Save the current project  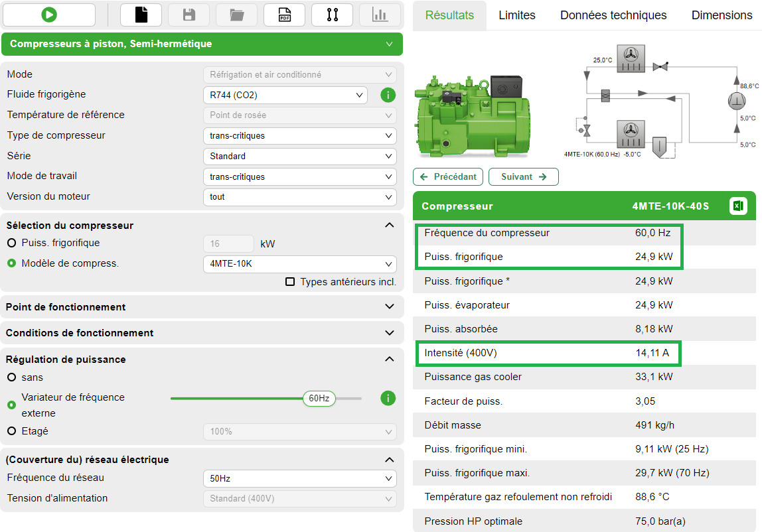(189, 14)
